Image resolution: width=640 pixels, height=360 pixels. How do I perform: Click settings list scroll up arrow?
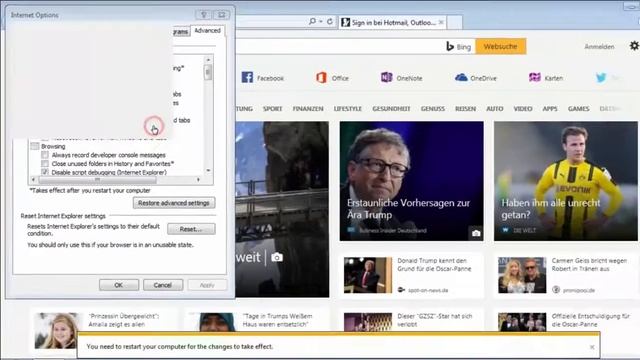pos(208,60)
